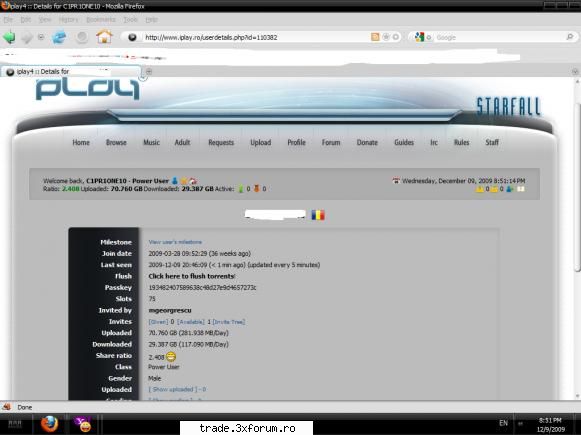Click the orange leeching arrow icon

click(x=256, y=189)
